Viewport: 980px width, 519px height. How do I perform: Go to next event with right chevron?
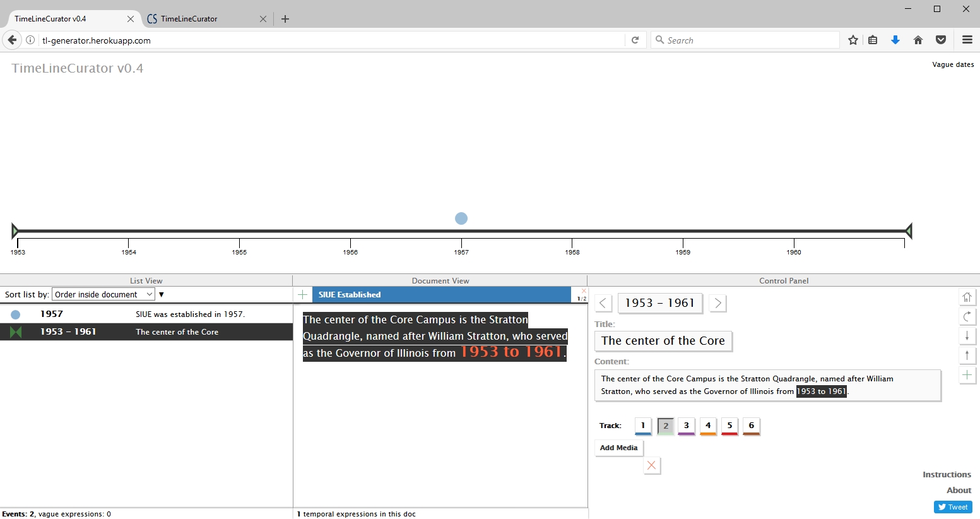tap(717, 303)
